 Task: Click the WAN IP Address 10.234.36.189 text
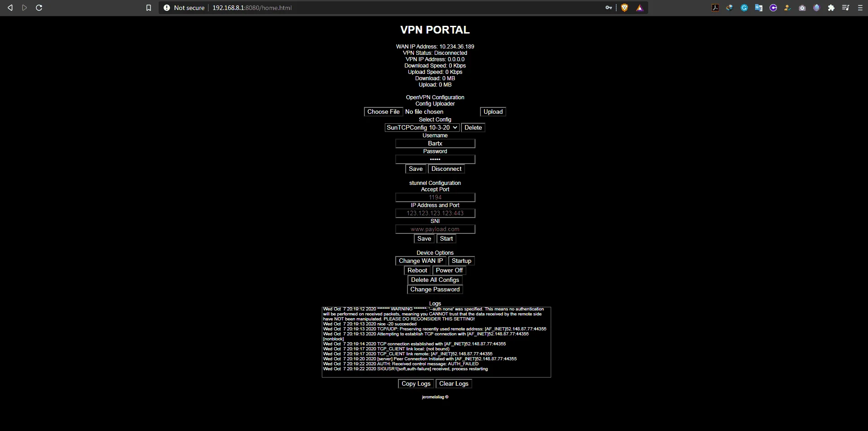click(x=435, y=47)
